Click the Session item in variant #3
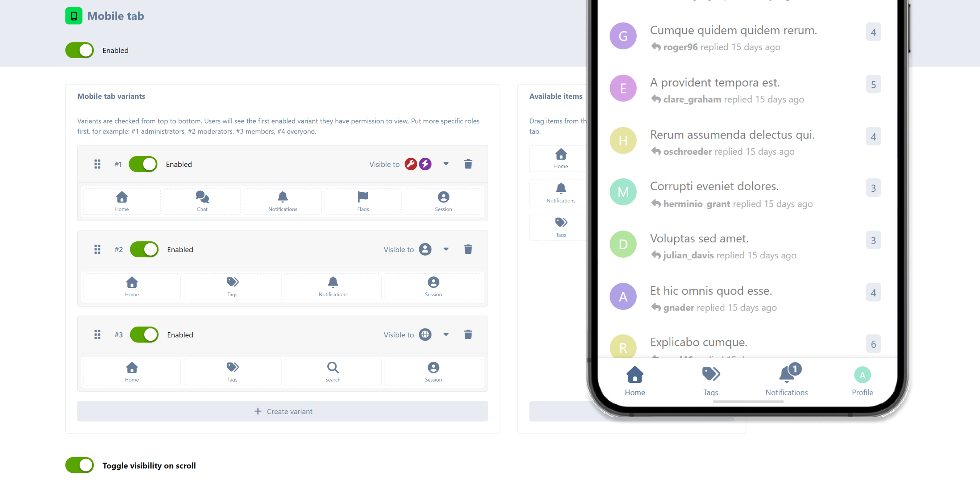Image resolution: width=980 pixels, height=490 pixels. [433, 372]
